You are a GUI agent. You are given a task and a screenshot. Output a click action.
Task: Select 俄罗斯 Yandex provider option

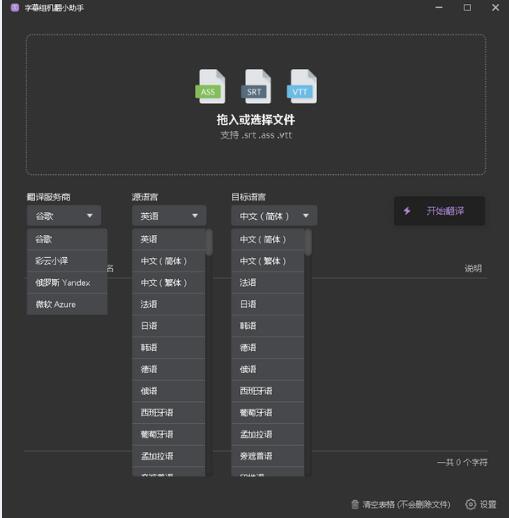tap(67, 283)
